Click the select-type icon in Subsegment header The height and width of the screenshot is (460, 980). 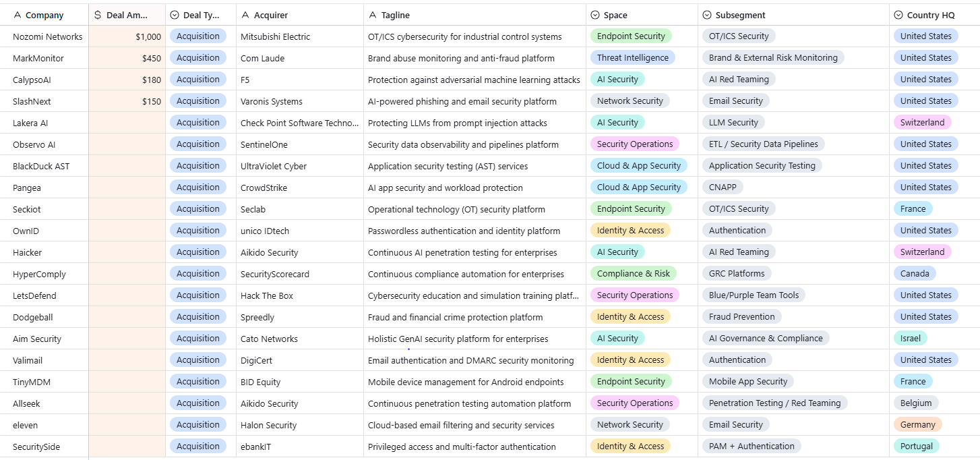[x=707, y=15]
